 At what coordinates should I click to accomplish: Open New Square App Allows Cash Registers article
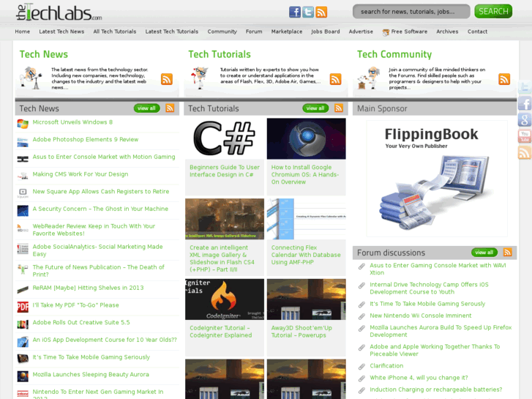pyautogui.click(x=101, y=192)
